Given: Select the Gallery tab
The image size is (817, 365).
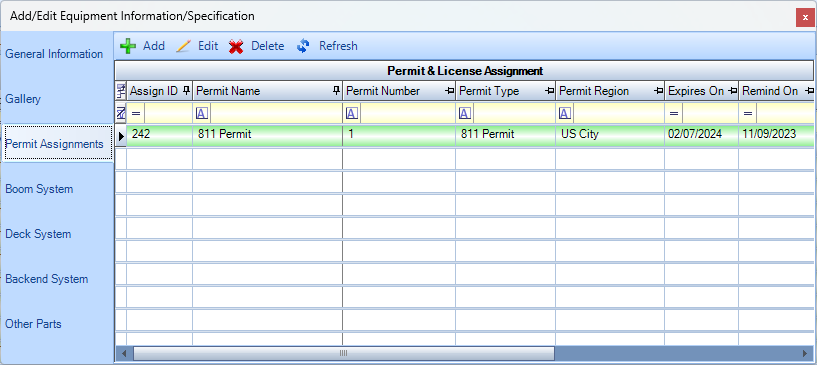Looking at the screenshot, I should [23, 99].
